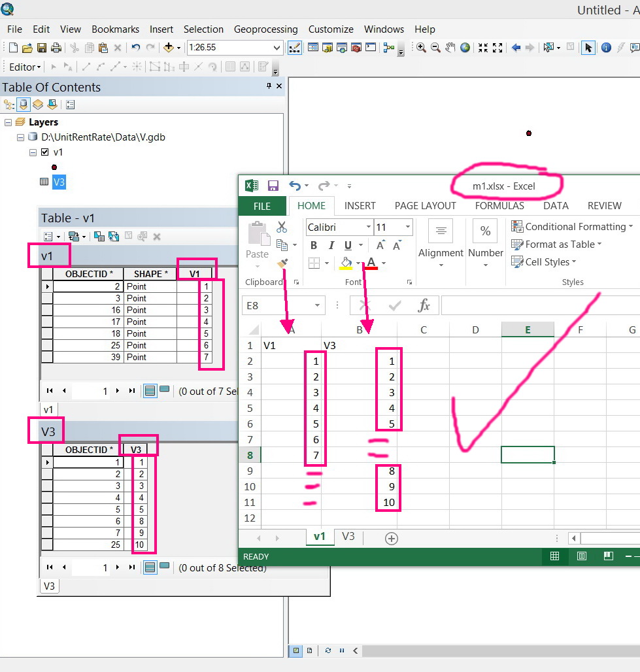Collapse the V.gdb tree node
640x672 pixels.
(x=20, y=137)
